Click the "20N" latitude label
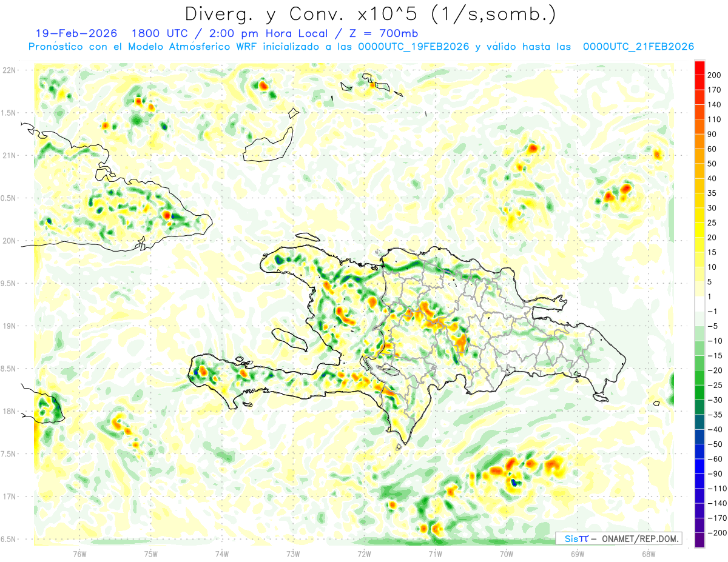 (9, 241)
